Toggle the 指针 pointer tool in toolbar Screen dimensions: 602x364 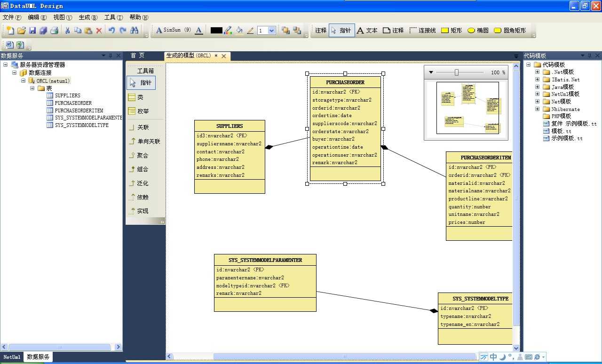point(341,30)
